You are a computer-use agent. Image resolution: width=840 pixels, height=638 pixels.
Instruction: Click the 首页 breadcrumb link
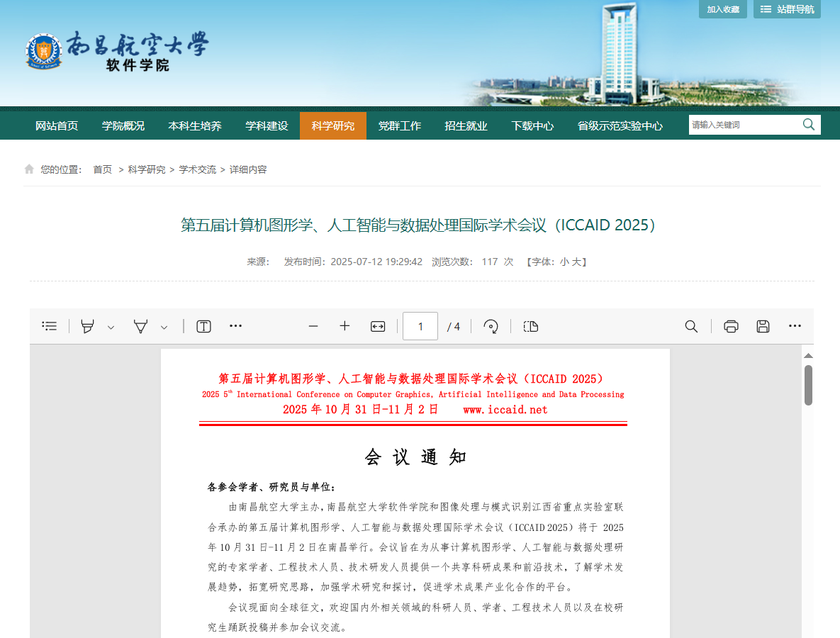102,170
